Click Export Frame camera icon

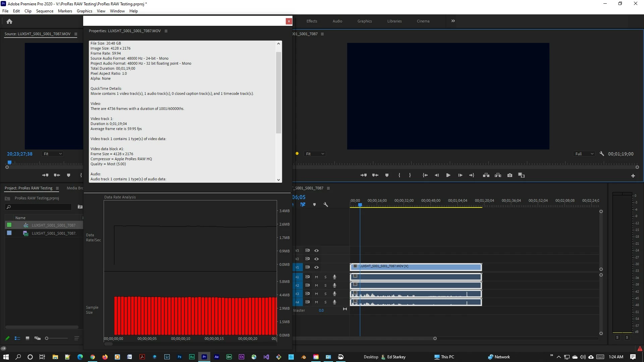point(509,175)
